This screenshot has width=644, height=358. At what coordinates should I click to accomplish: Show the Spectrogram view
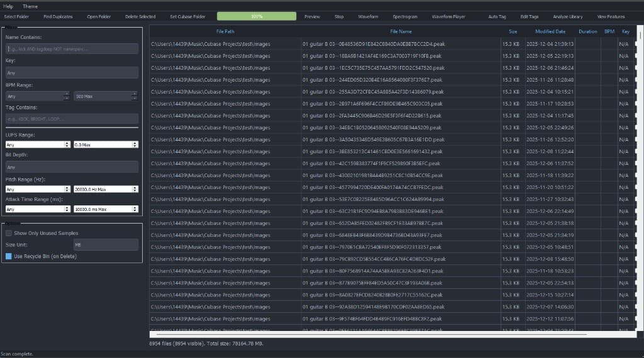[405, 16]
